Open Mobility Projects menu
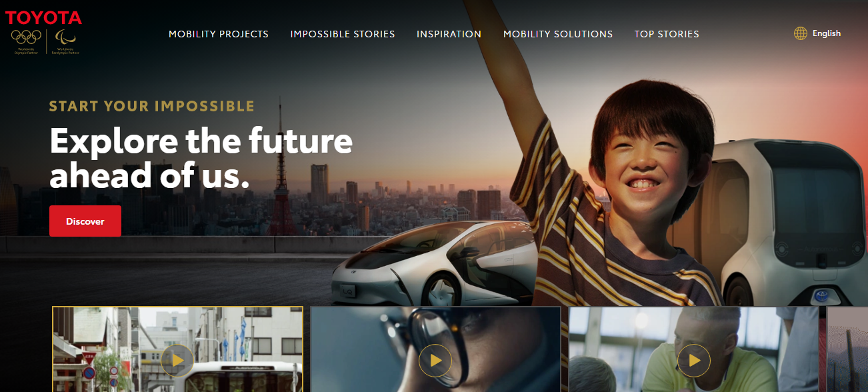Screen dimensions: 868x392 click(x=219, y=34)
